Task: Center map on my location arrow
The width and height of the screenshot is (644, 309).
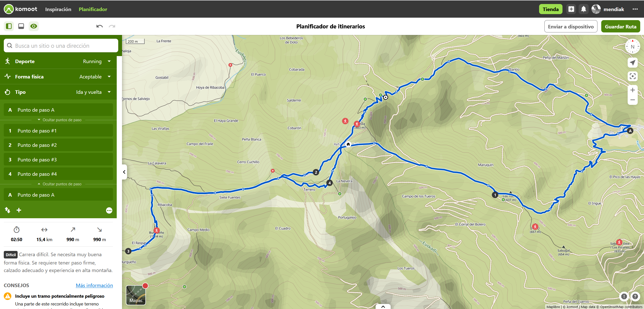Action: (x=632, y=63)
